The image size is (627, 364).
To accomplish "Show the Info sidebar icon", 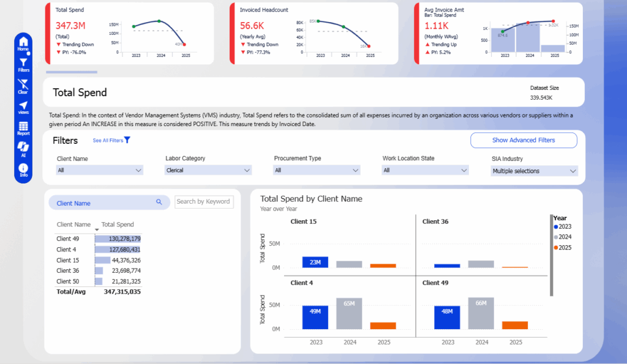I will point(23,170).
